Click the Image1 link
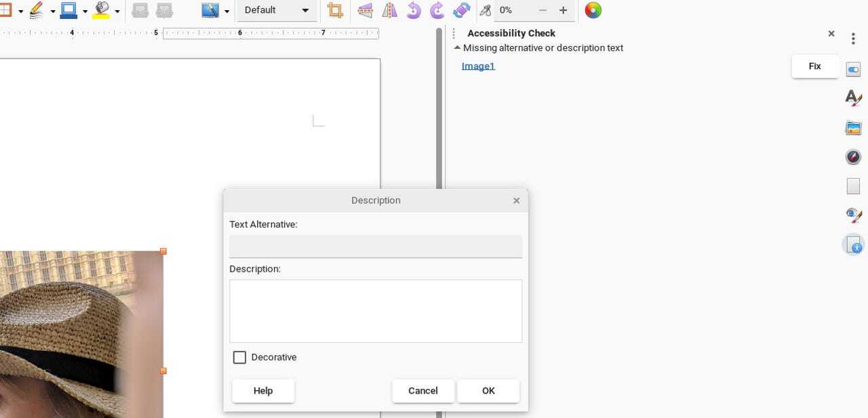Image resolution: width=868 pixels, height=418 pixels. 478,66
